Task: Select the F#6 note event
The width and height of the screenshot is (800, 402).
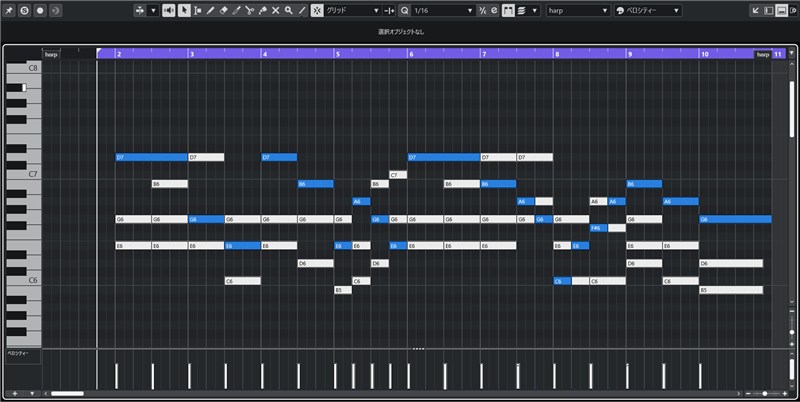Action: click(598, 228)
